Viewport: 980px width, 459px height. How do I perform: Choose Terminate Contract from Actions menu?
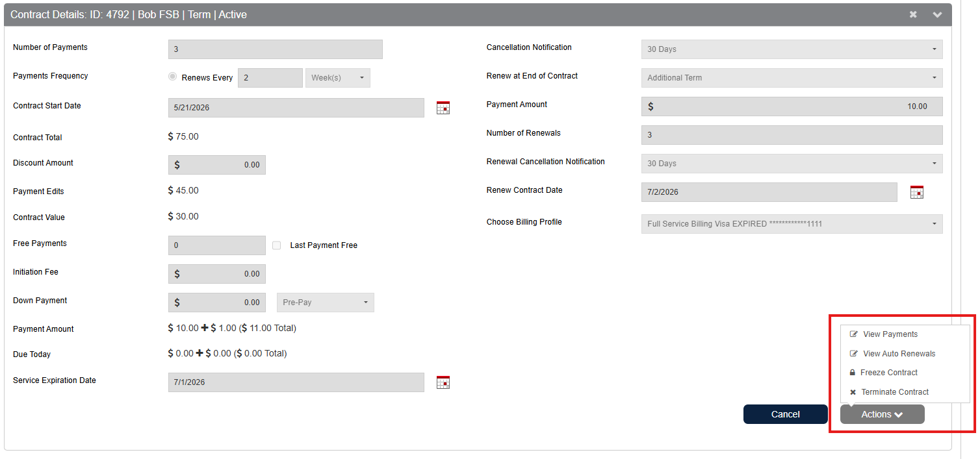coord(895,392)
